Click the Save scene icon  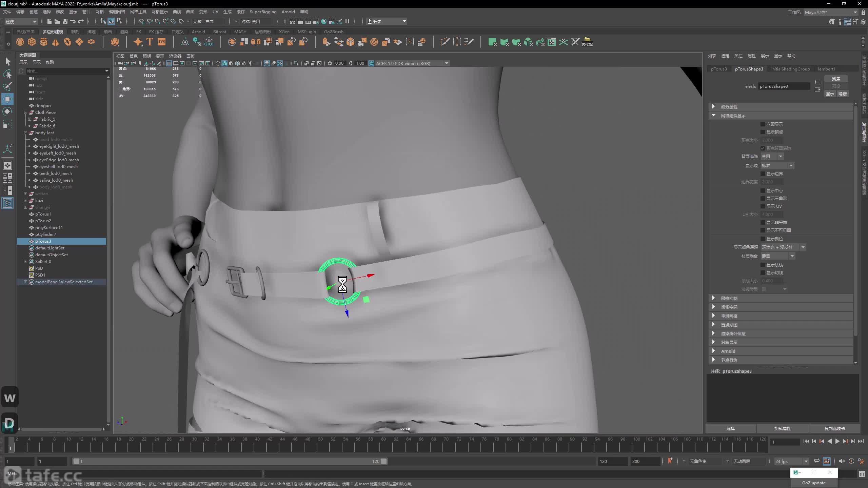(x=65, y=21)
